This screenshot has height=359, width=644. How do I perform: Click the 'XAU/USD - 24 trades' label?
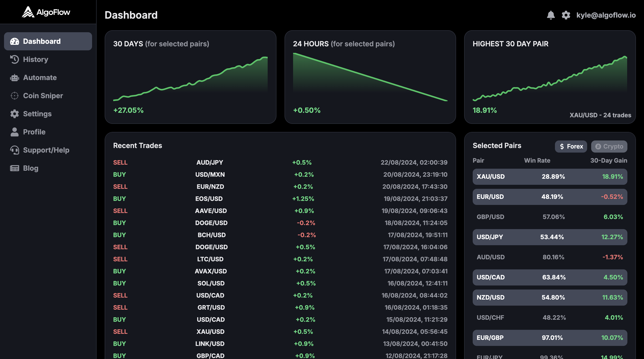tap(600, 115)
